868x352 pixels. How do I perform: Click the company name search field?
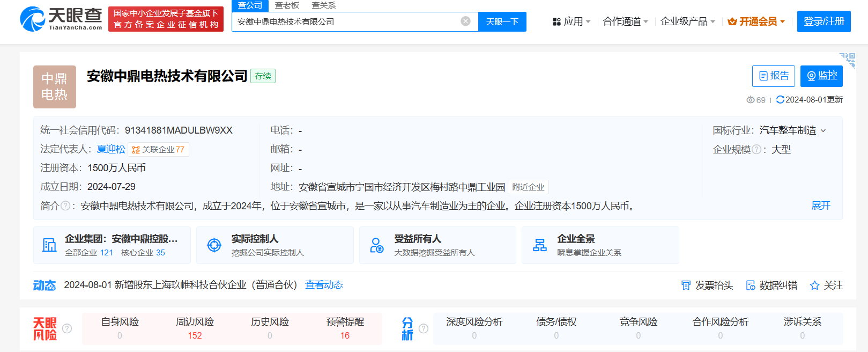point(346,21)
